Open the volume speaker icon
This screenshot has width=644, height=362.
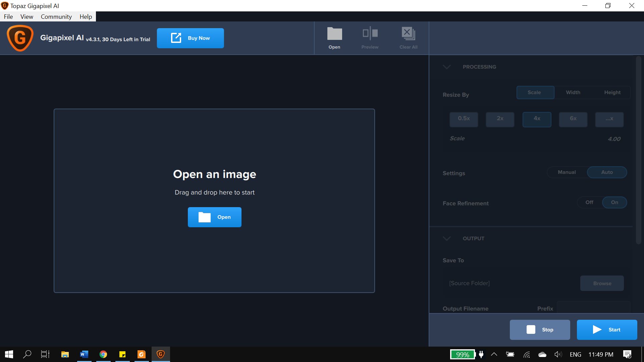tap(558, 354)
